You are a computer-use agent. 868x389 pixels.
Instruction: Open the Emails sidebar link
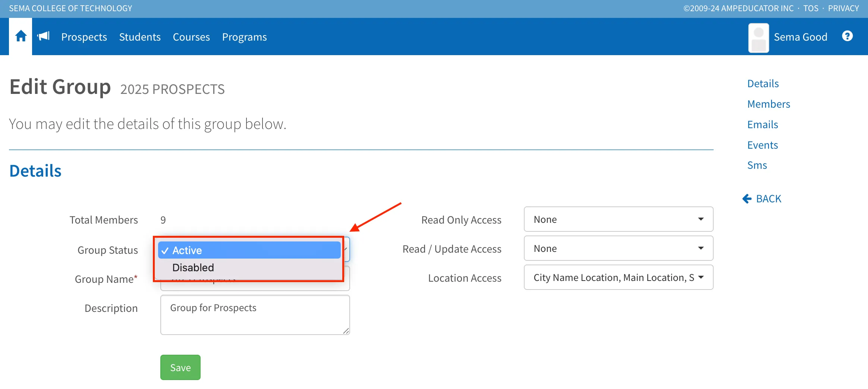762,124
